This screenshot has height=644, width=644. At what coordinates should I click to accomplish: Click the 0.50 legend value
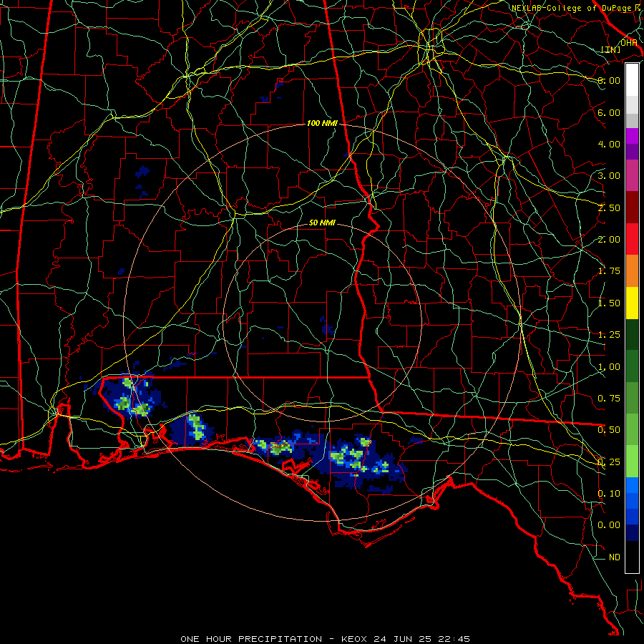point(609,430)
